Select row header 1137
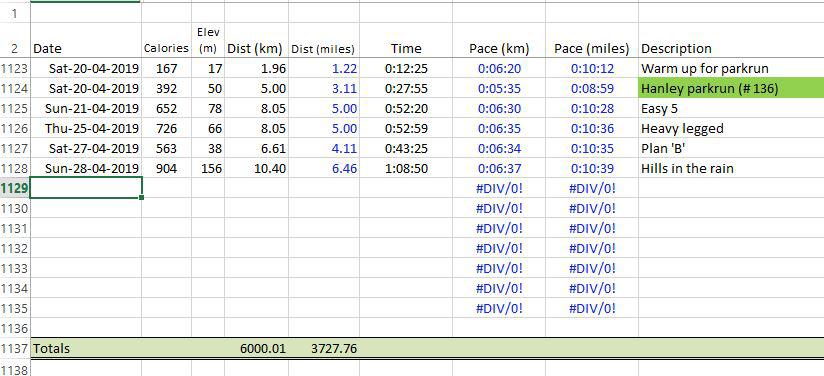824x376 pixels. (x=15, y=348)
